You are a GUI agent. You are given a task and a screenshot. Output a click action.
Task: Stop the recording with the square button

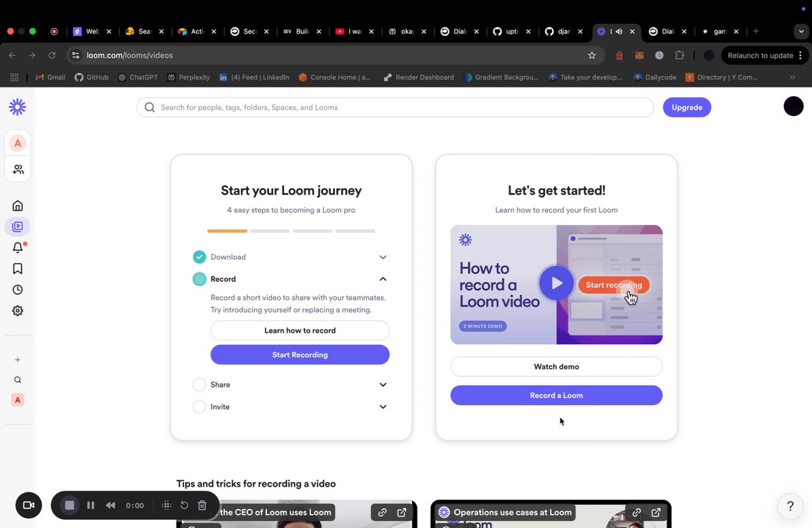(70, 505)
